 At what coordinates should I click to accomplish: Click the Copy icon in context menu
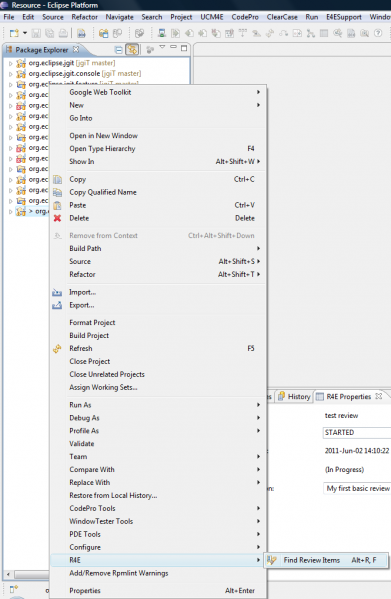coord(57,180)
